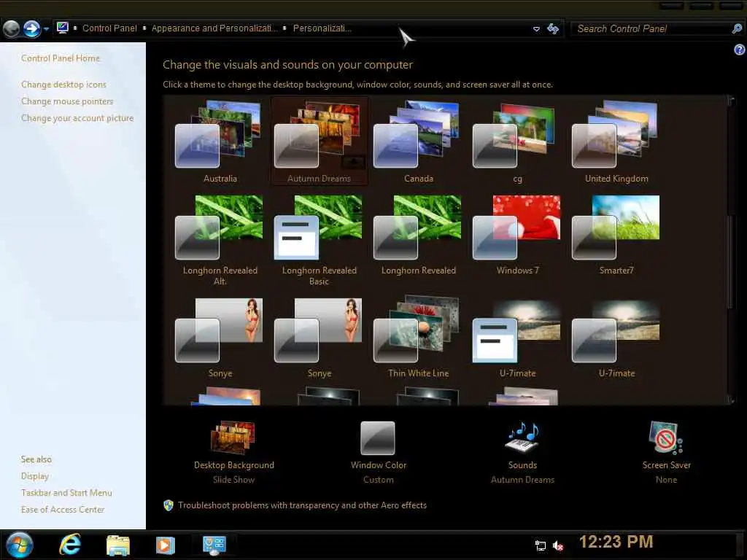This screenshot has height=560, width=747.
Task: Select the Longhorn Revealed Alt. theme
Action: tap(219, 239)
